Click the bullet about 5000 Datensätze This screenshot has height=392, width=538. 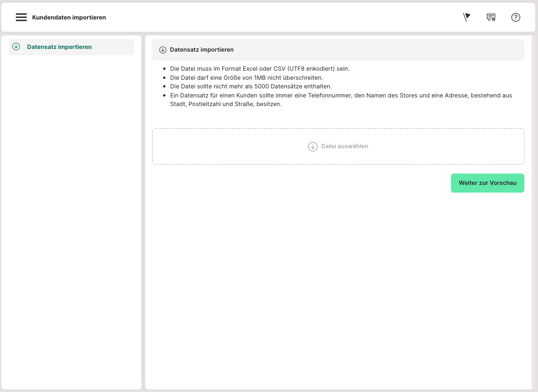coord(251,86)
